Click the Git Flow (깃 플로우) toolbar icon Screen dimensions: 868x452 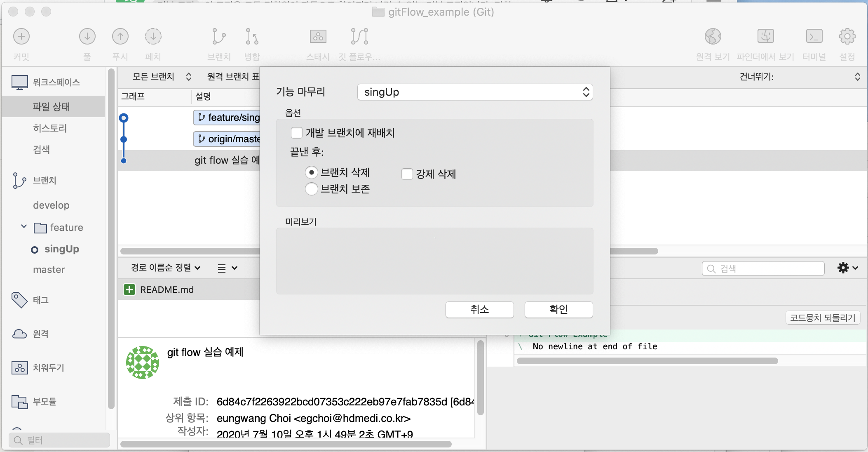coord(359,37)
